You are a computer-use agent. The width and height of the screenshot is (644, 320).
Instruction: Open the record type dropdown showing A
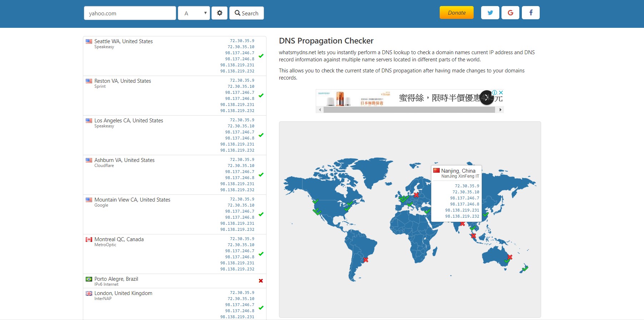[194, 13]
